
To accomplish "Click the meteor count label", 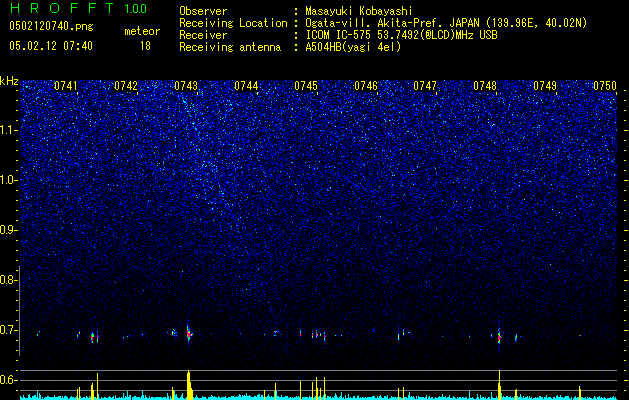I will [x=142, y=31].
